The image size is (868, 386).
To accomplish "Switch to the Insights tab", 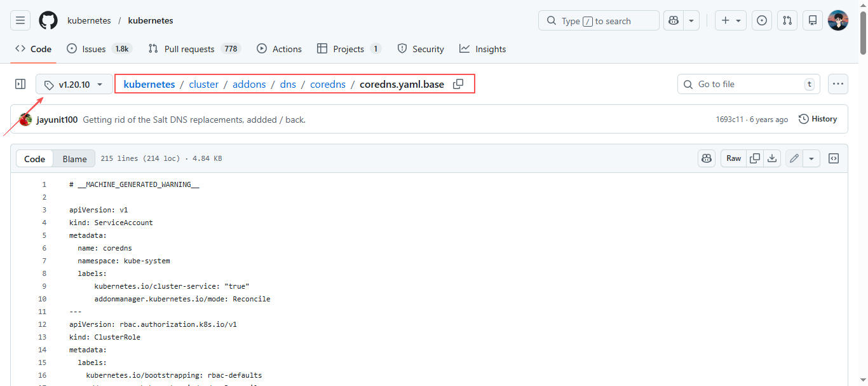I will point(483,49).
